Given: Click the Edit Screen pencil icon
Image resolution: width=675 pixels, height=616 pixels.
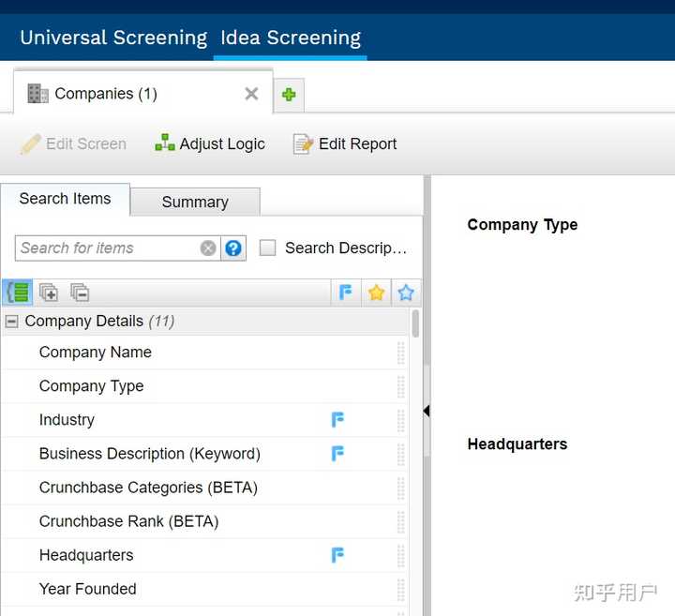Looking at the screenshot, I should (30, 143).
